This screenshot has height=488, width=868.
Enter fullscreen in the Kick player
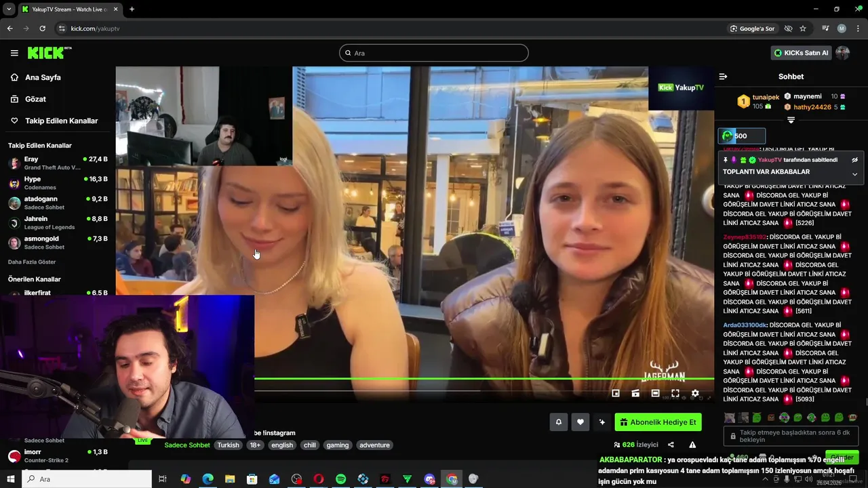coord(675,393)
